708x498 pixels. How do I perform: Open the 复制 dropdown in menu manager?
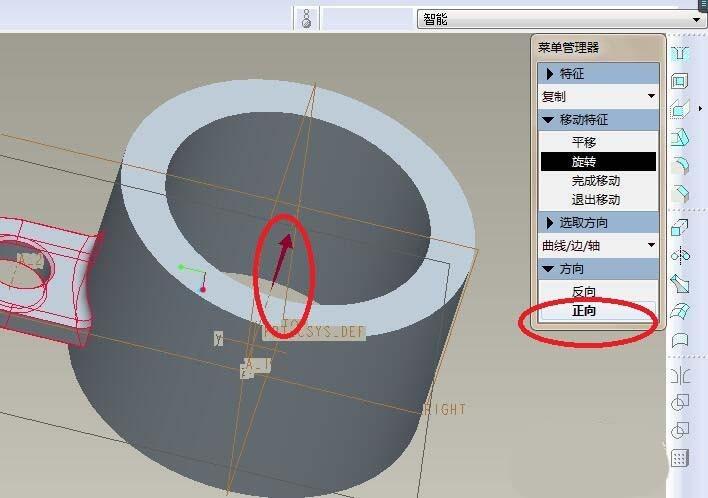(x=598, y=96)
